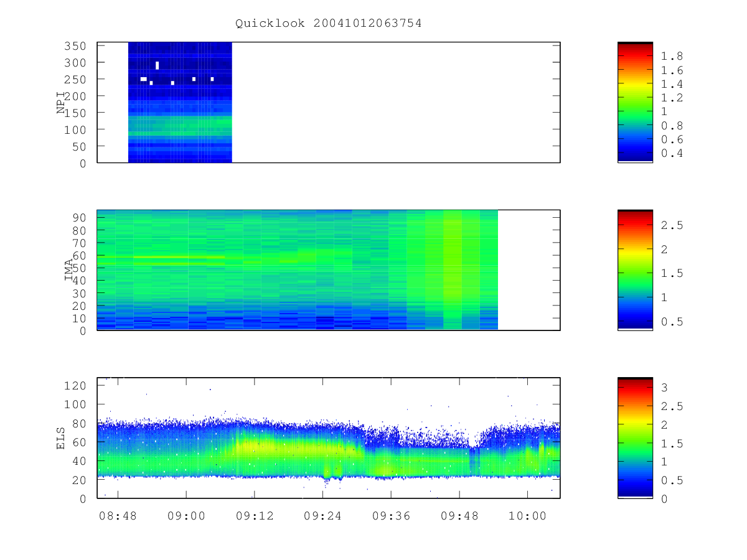Click the 2 value on IMA color bar

665,250
